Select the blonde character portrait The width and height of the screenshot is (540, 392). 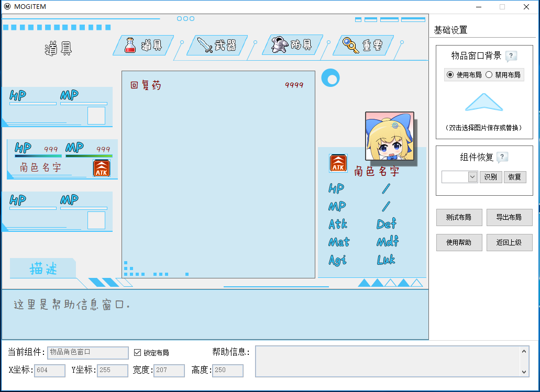(x=390, y=136)
